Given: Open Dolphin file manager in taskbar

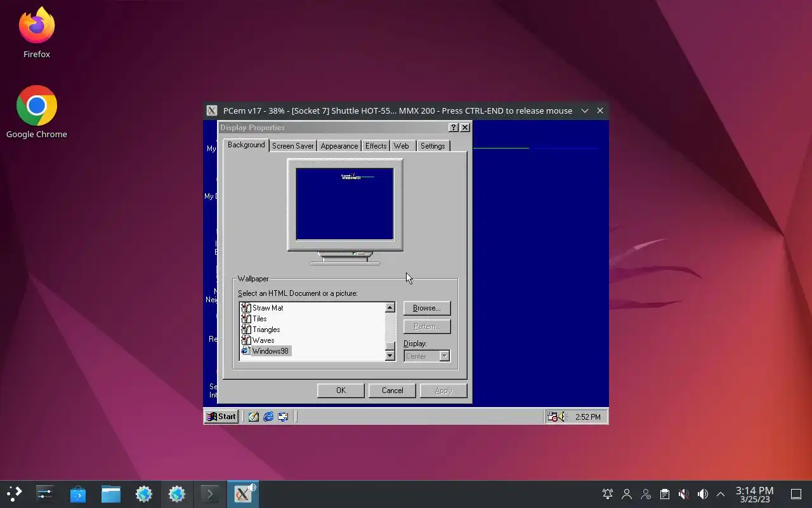Looking at the screenshot, I should [x=111, y=494].
